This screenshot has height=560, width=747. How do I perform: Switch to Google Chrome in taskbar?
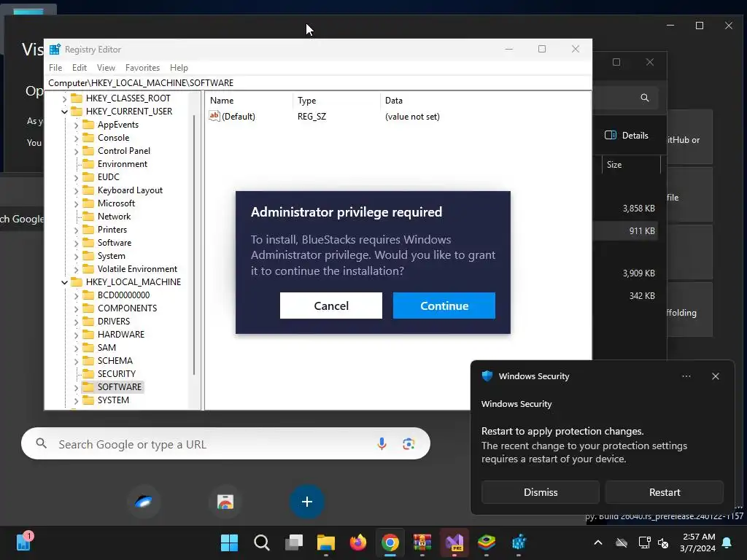(390, 542)
